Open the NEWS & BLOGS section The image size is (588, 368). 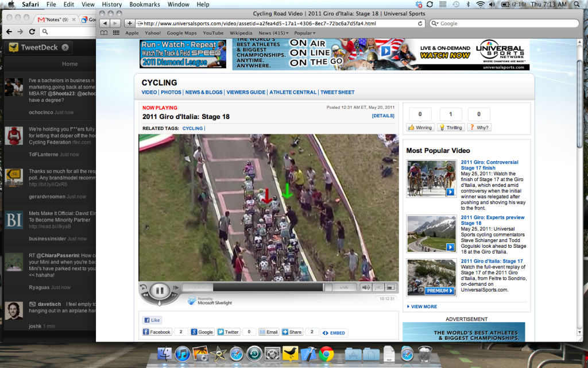(204, 93)
